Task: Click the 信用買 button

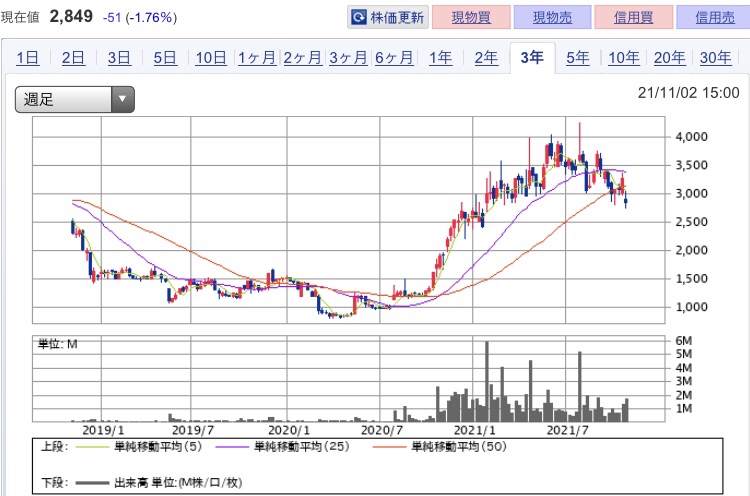Action: pos(634,18)
